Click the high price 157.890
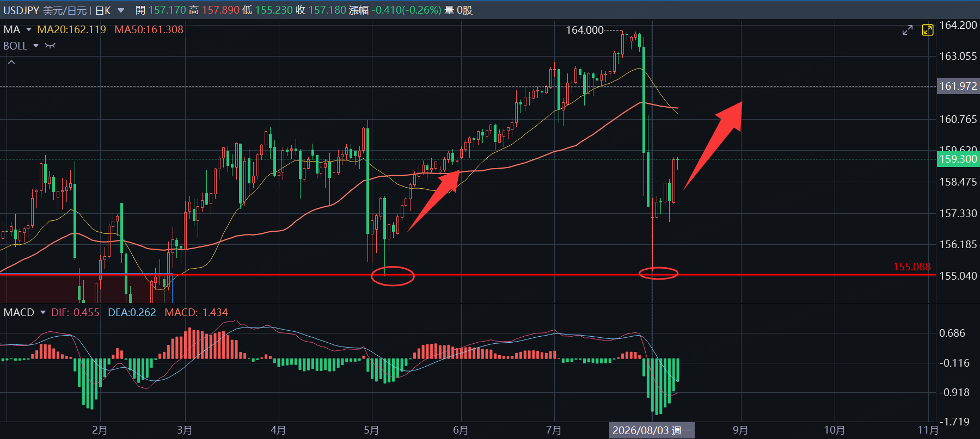Screen dimensions: 980x439 click(220, 10)
